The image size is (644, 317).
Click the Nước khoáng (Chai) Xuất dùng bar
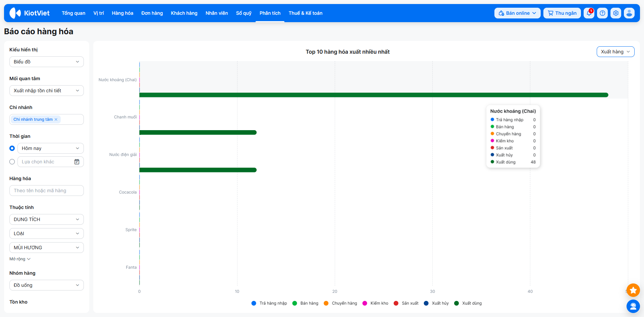(x=374, y=95)
